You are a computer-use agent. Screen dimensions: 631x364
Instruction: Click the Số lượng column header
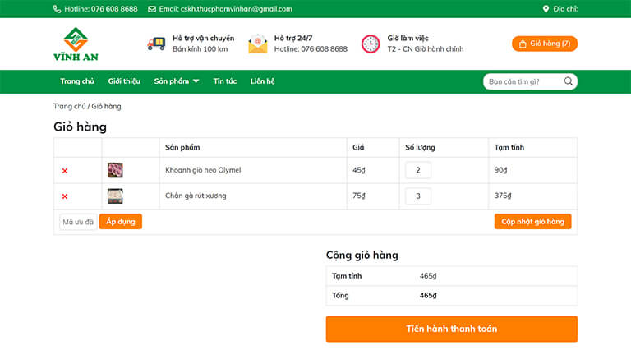(x=420, y=147)
